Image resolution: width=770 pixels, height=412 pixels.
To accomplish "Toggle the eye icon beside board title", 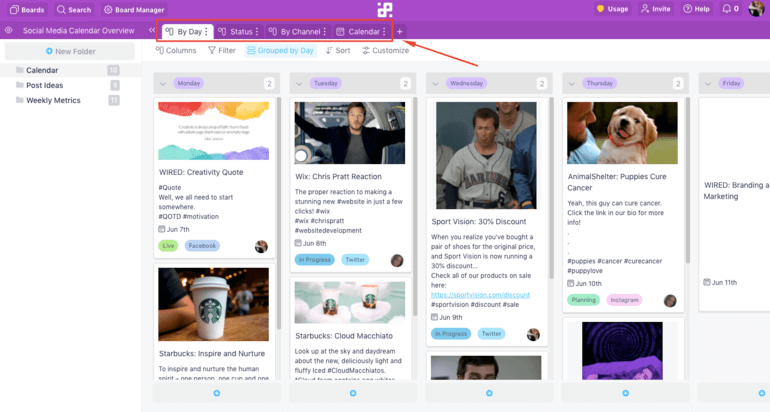I will (x=8, y=30).
